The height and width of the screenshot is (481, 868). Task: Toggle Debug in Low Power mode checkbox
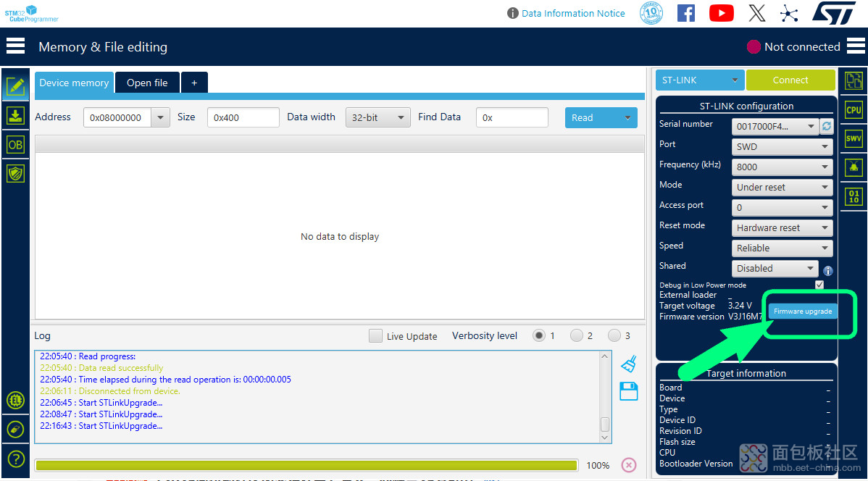click(819, 285)
